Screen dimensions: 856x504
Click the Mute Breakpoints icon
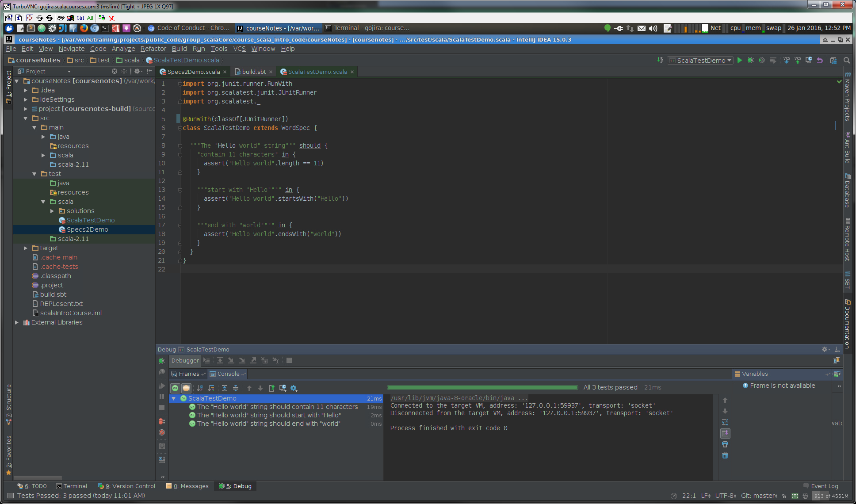click(x=162, y=432)
